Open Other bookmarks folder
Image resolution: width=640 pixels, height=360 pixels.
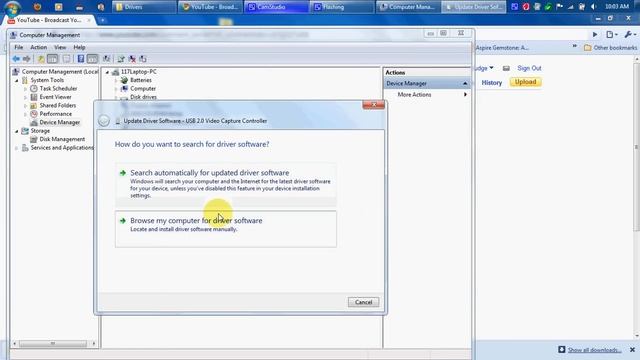[x=611, y=48]
